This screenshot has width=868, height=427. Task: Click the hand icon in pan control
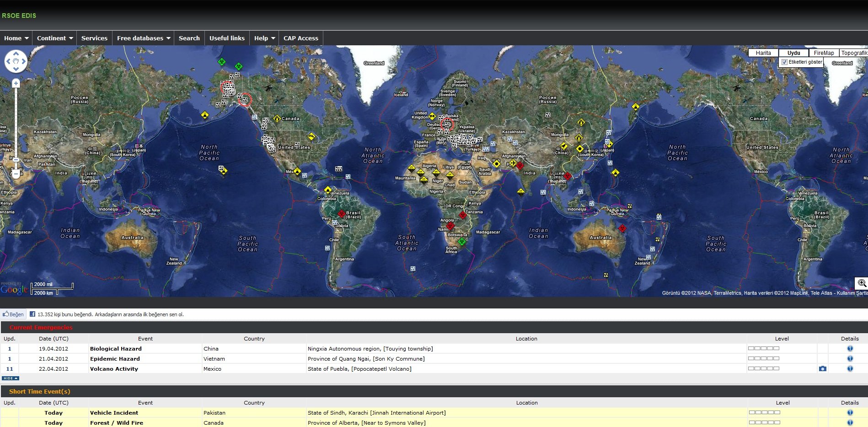(16, 61)
